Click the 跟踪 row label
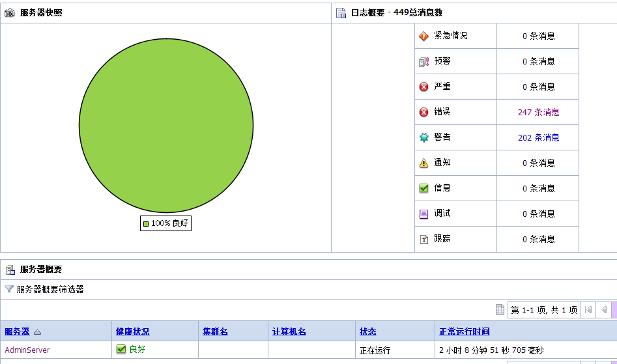 [x=442, y=238]
